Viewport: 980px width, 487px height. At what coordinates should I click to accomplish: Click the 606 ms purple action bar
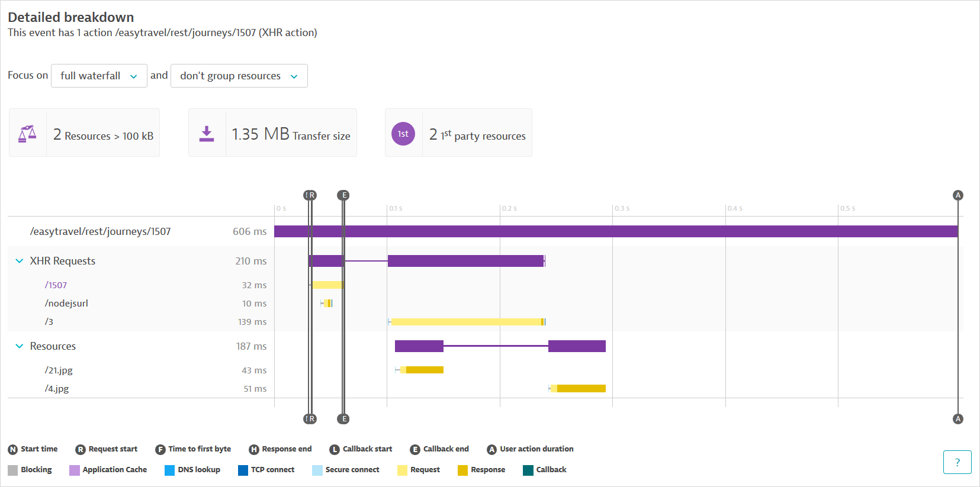pyautogui.click(x=616, y=231)
